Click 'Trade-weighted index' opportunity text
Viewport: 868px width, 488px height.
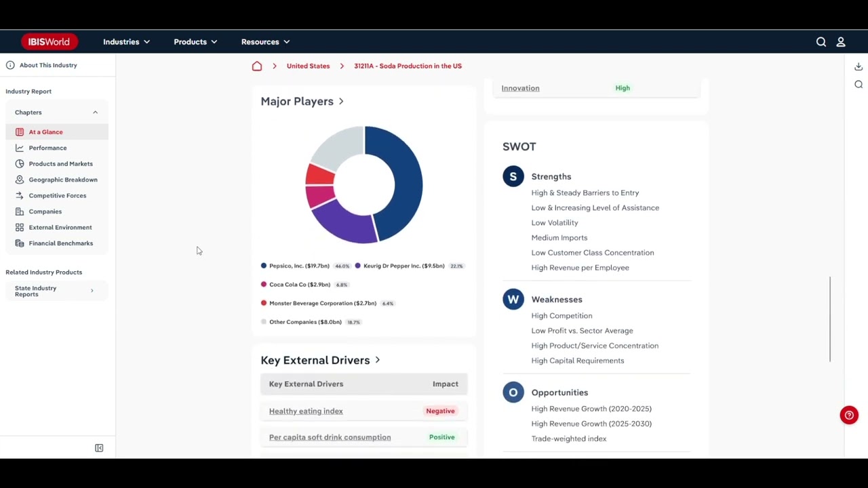(569, 439)
